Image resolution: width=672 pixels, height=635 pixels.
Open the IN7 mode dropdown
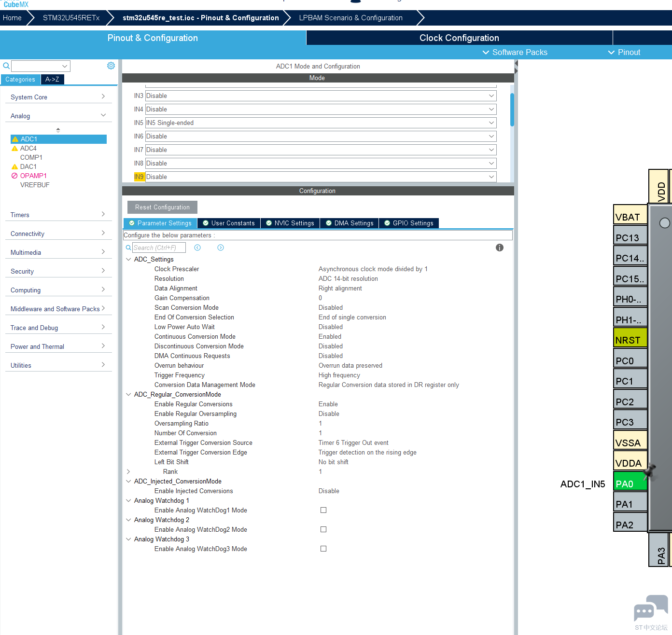321,150
